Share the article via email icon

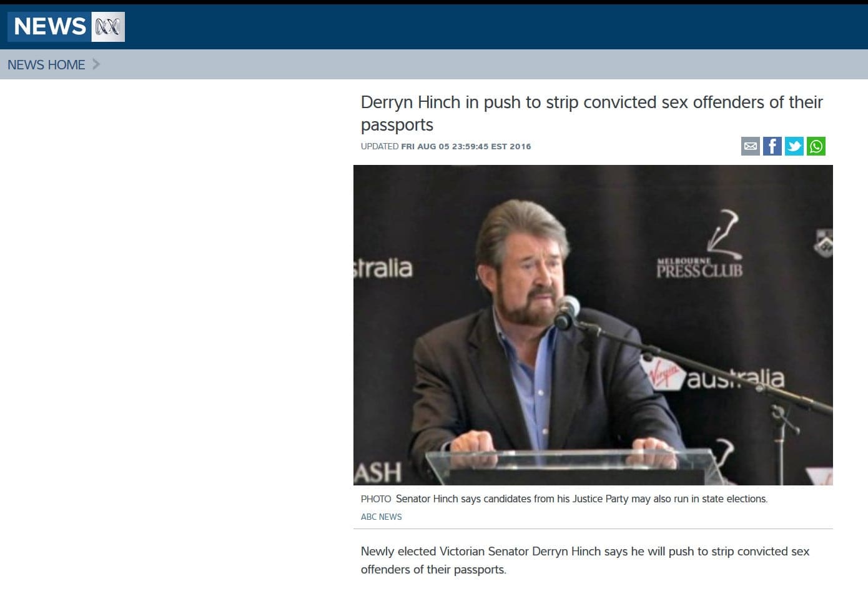[x=751, y=146]
